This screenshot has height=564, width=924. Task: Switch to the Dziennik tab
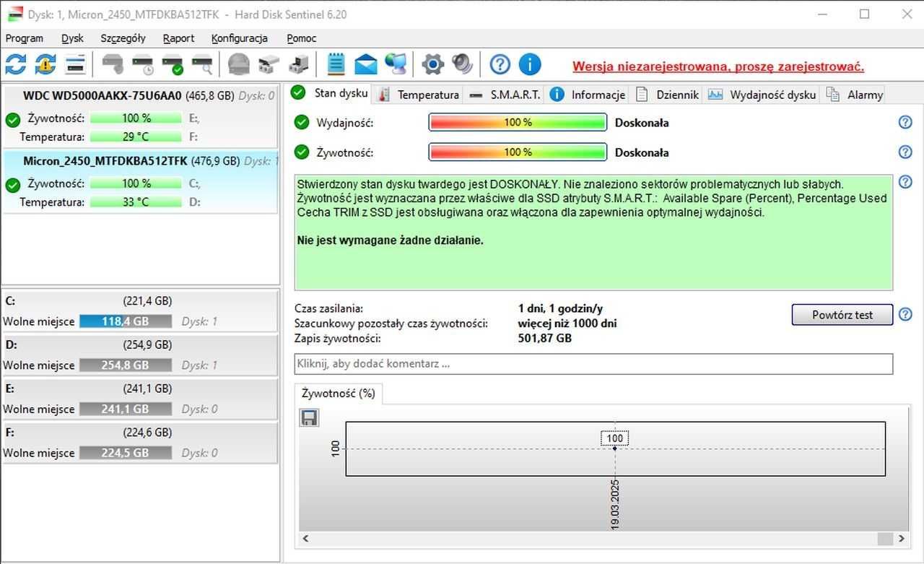[x=667, y=95]
